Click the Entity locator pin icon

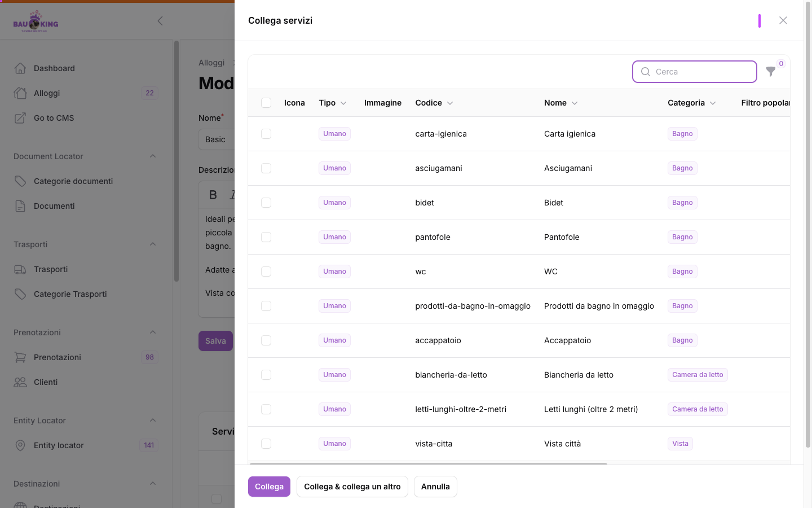click(20, 445)
